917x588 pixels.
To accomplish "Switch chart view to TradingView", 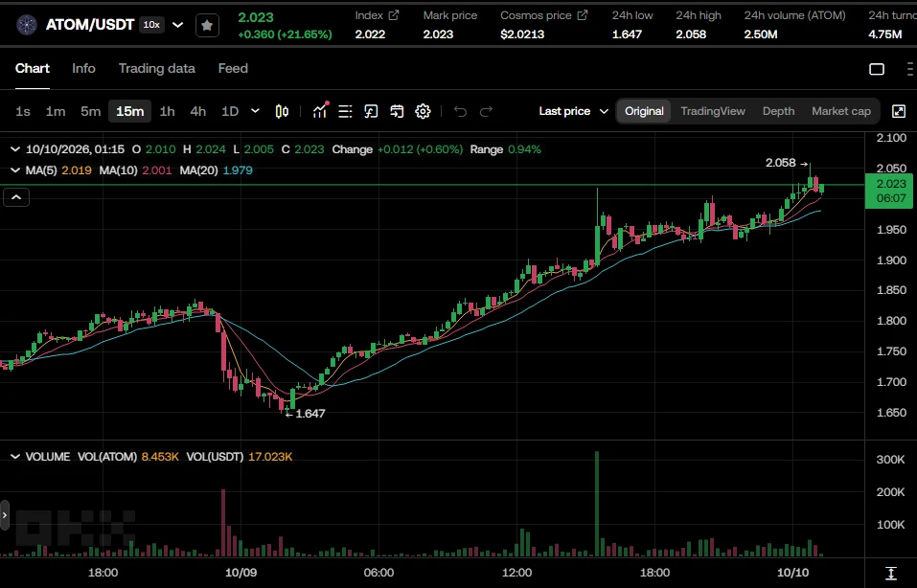I will coord(713,111).
